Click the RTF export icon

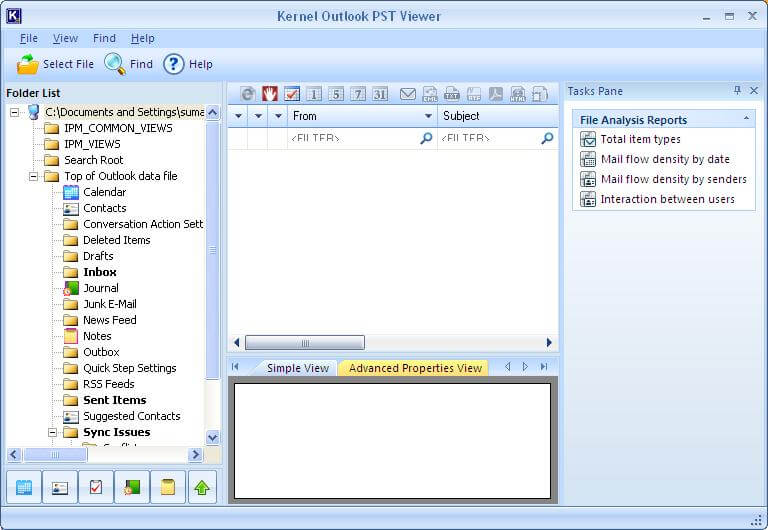click(x=474, y=94)
